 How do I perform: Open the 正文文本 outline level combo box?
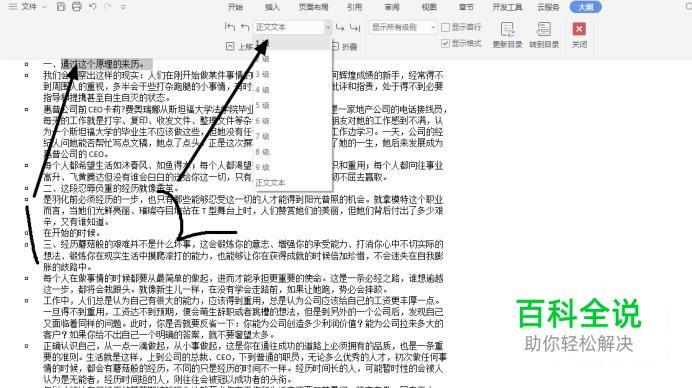(x=292, y=27)
